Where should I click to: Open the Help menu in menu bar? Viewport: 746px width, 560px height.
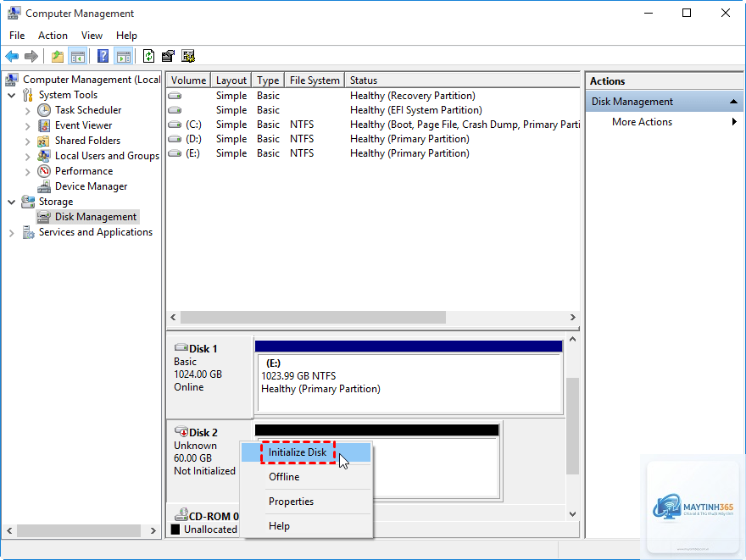(x=126, y=36)
